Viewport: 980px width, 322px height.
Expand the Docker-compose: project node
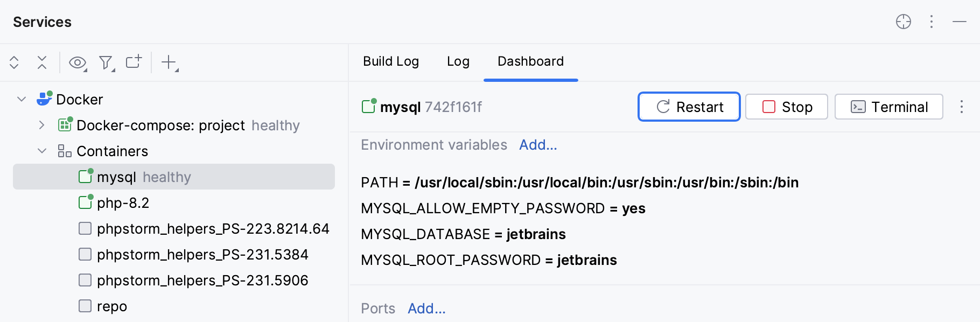click(x=41, y=125)
